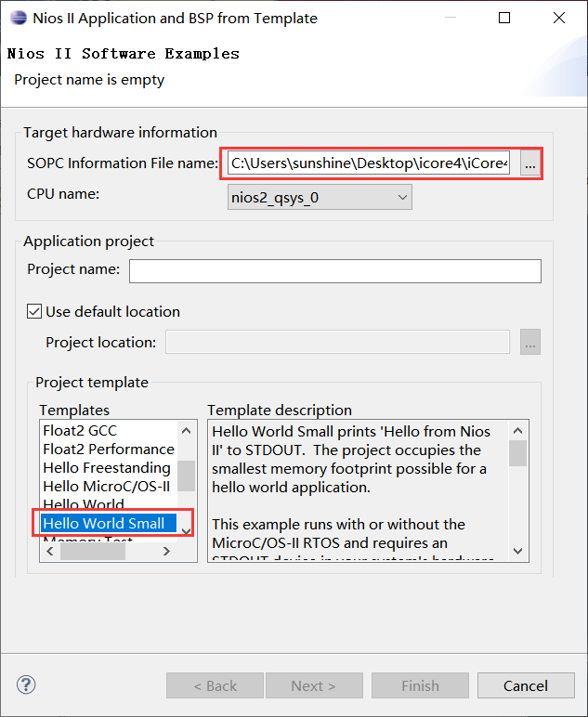The width and height of the screenshot is (588, 717).
Task: Browse for SOPC Information File
Action: coord(530,164)
